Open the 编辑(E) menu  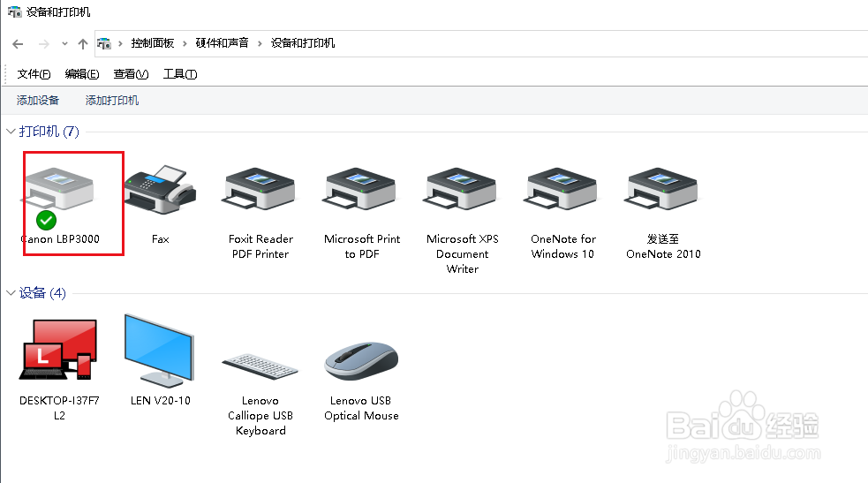pyautogui.click(x=82, y=74)
